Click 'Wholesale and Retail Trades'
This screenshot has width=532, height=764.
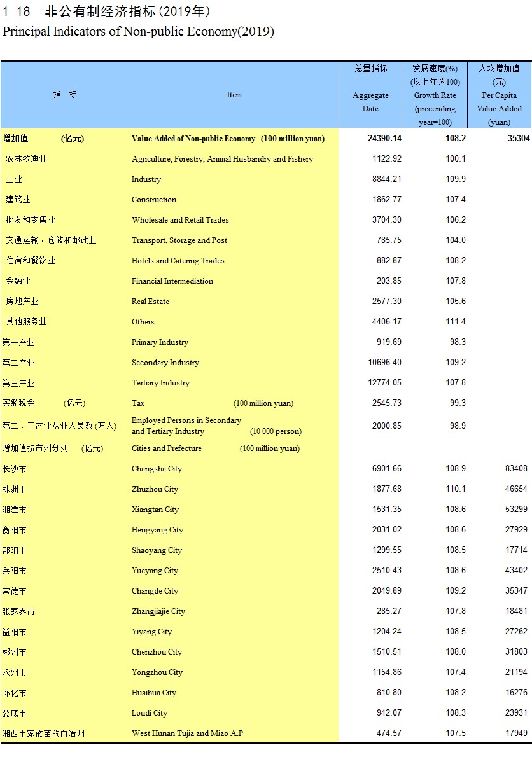[180, 220]
